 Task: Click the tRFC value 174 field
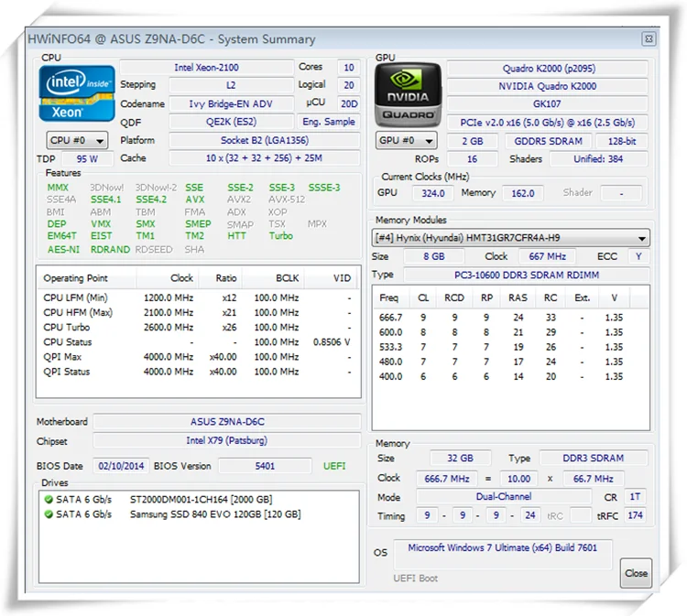pos(635,515)
